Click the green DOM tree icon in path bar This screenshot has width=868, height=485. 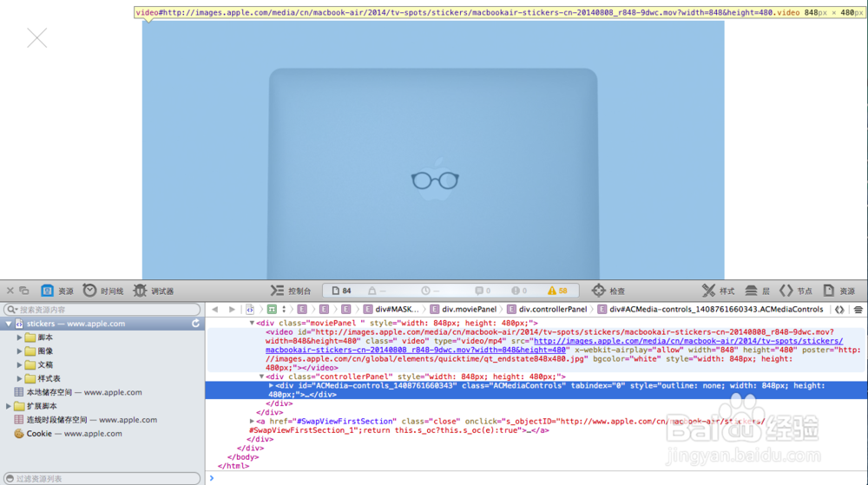click(272, 309)
